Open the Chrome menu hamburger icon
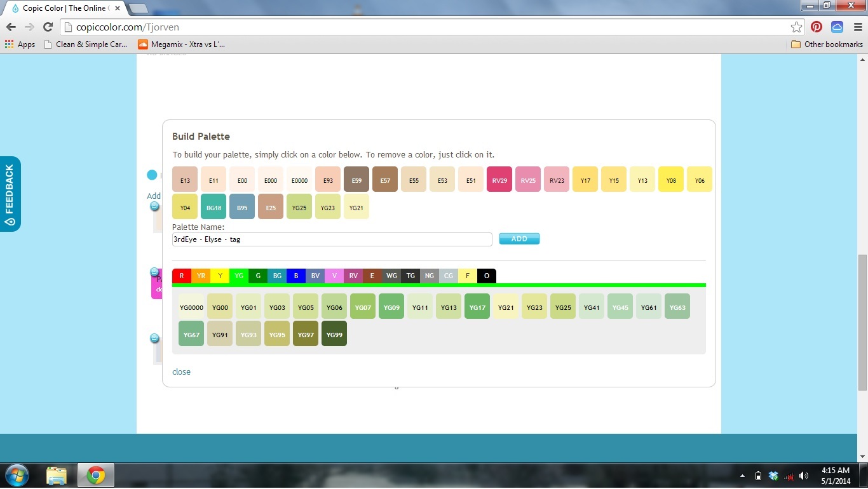Viewport: 868px width, 489px height. click(x=856, y=27)
